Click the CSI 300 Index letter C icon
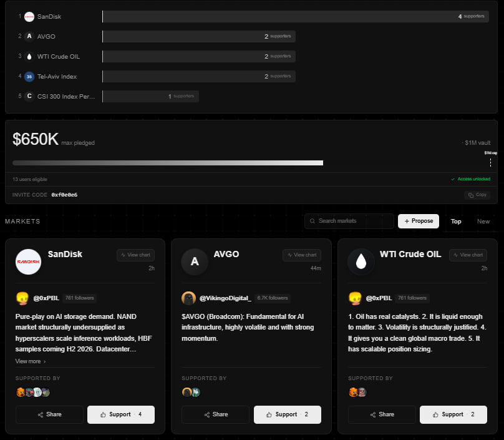 (29, 96)
